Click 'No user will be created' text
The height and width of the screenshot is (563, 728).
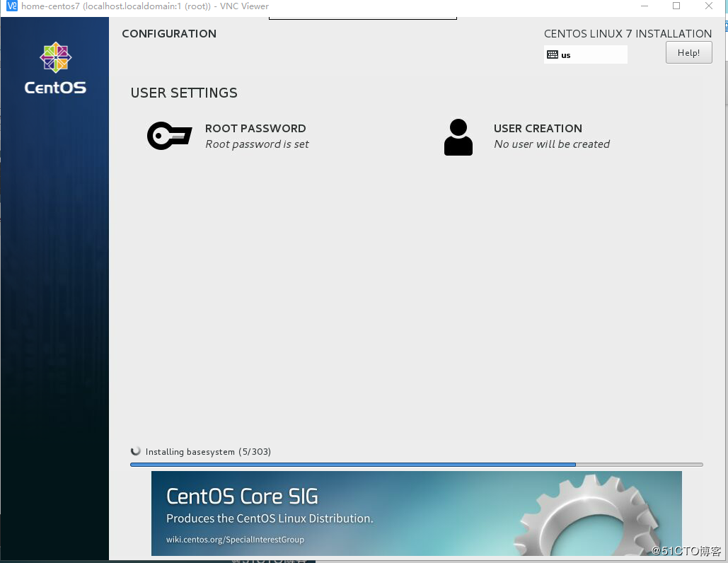(552, 144)
